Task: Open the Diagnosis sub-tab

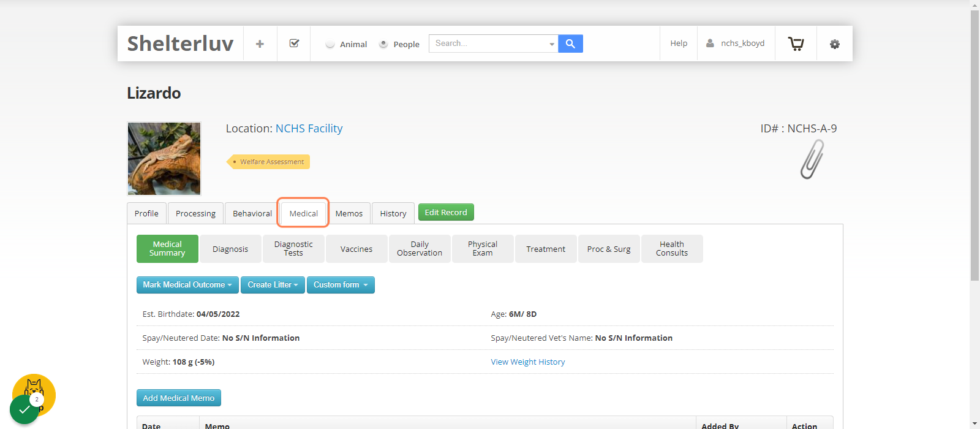Action: point(230,249)
